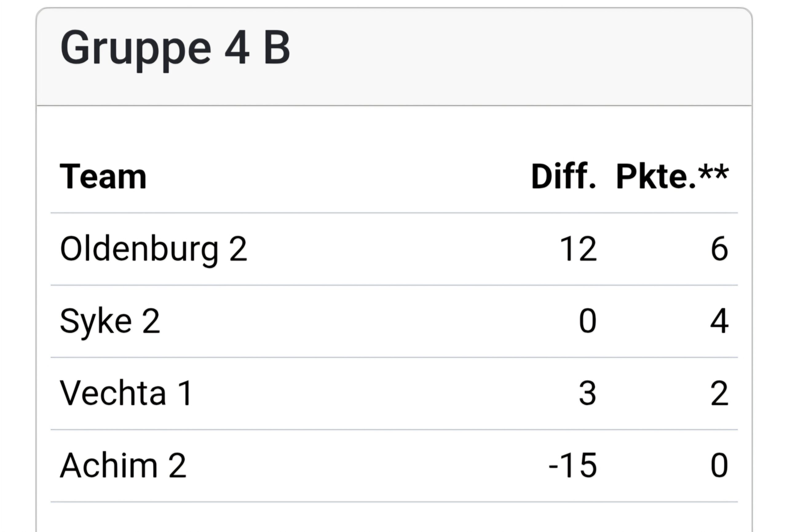The image size is (787, 532).
Task: Click the "Pkte." column header text
Action: coord(656,177)
